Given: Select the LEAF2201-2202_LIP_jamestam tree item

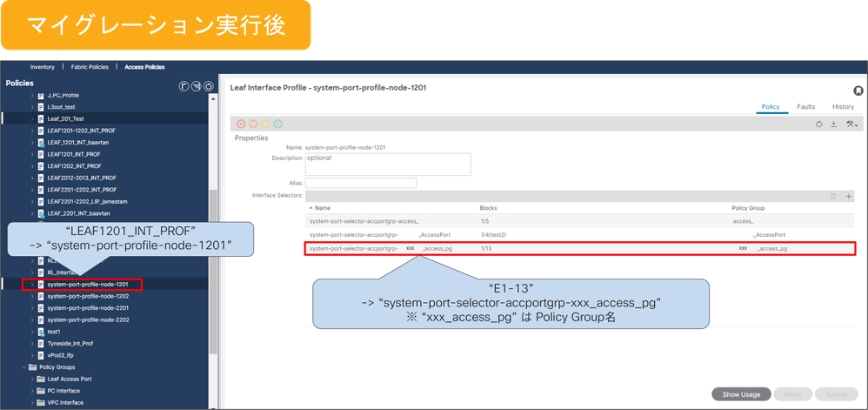Looking at the screenshot, I should click(88, 202).
